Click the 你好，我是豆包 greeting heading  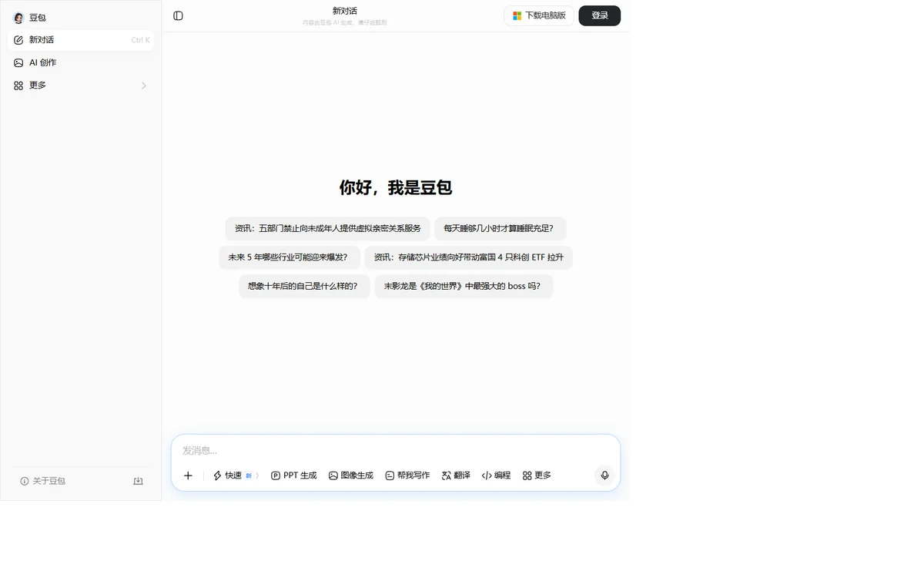pos(396,187)
